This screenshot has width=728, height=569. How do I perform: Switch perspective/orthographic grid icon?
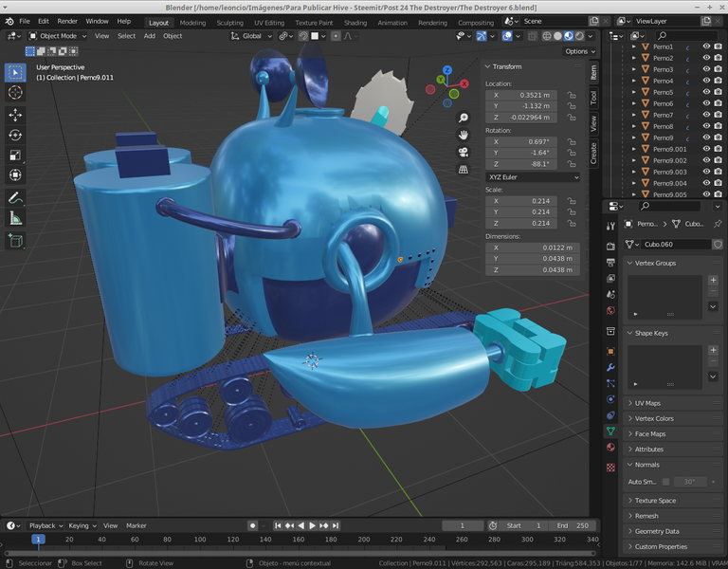click(463, 170)
